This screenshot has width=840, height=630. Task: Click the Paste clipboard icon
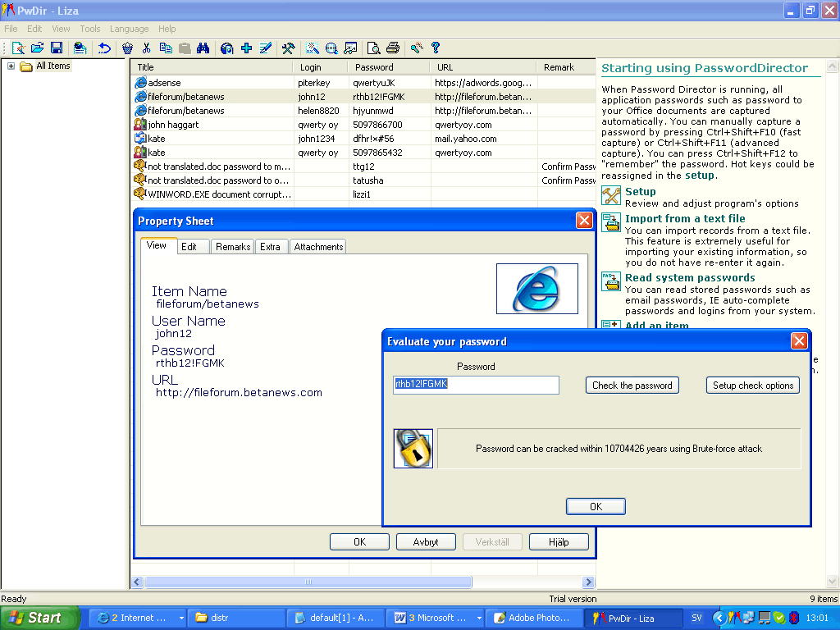click(x=185, y=48)
